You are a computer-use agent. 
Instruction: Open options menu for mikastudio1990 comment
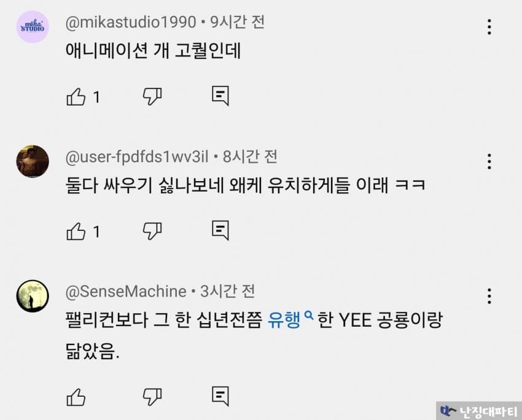489,27
